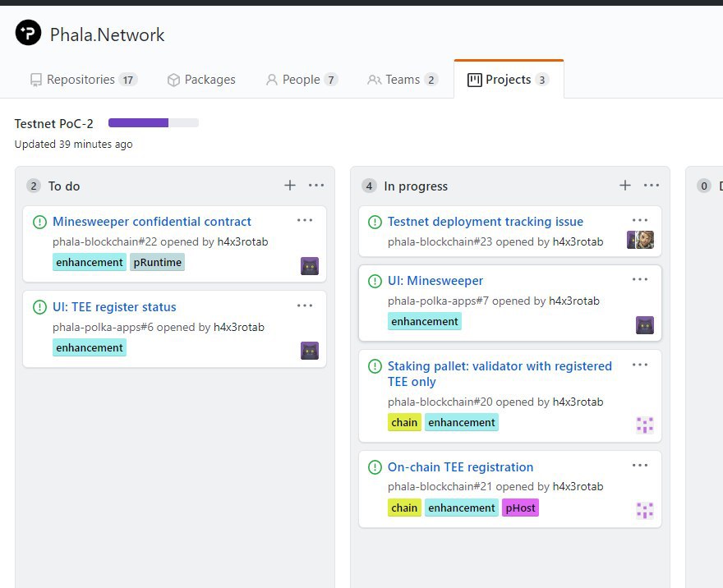Click assignee avatar on Minesweeper confidential contract card
This screenshot has width=723, height=588.
pyautogui.click(x=310, y=265)
